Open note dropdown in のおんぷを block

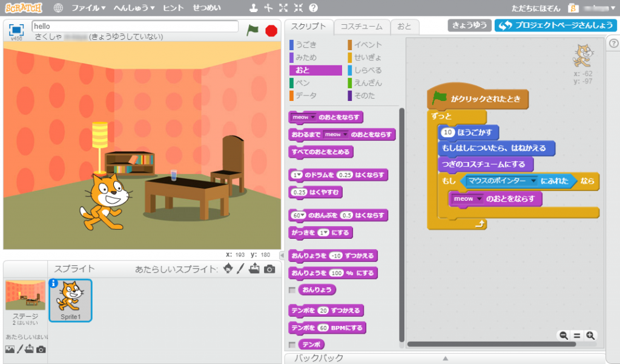[303, 215]
